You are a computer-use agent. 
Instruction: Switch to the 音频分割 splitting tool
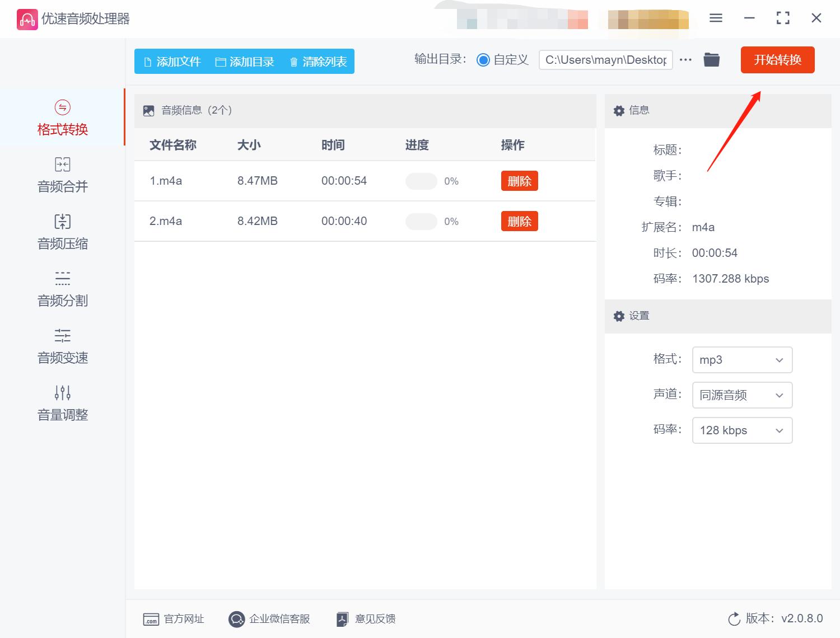(62, 289)
